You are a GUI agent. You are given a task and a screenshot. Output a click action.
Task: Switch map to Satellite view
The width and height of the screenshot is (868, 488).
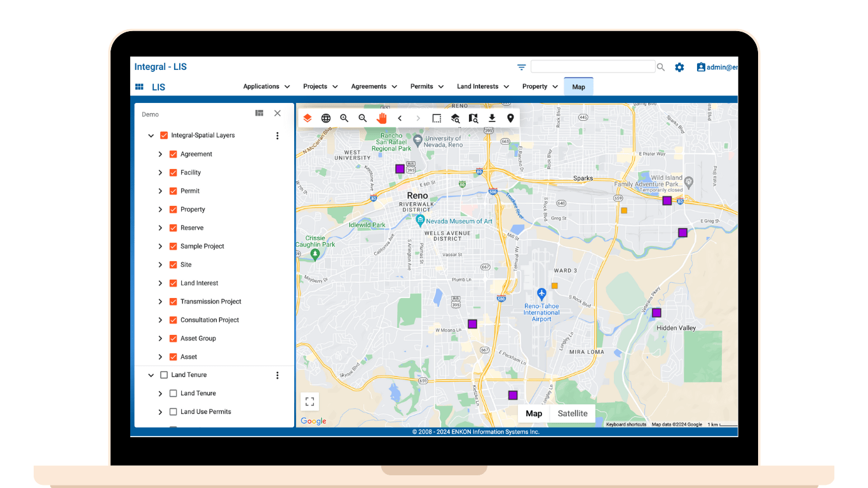[572, 414]
